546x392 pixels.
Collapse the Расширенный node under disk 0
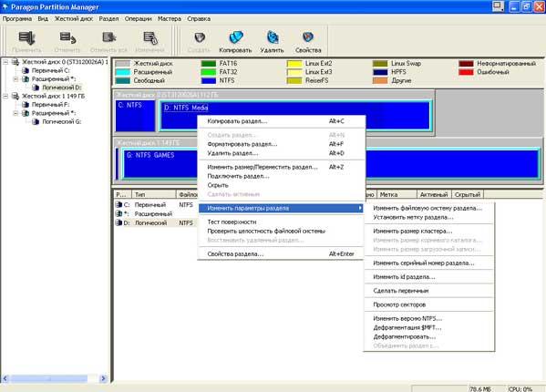tap(15, 79)
